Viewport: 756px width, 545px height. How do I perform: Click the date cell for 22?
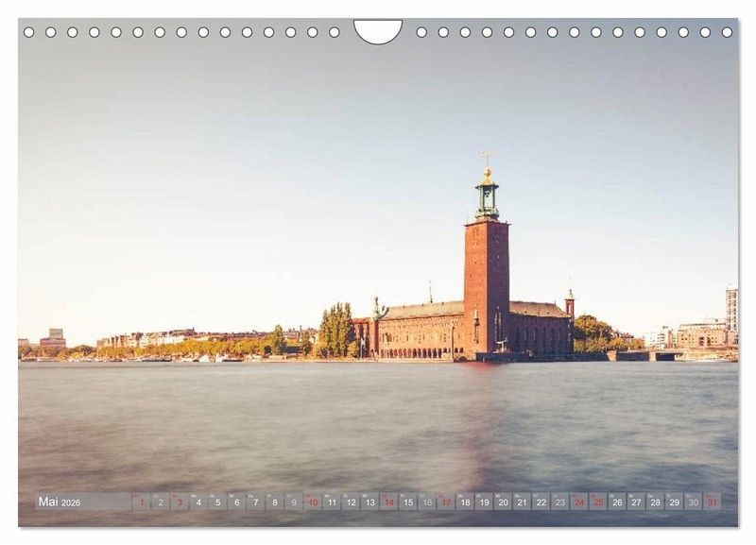541,502
